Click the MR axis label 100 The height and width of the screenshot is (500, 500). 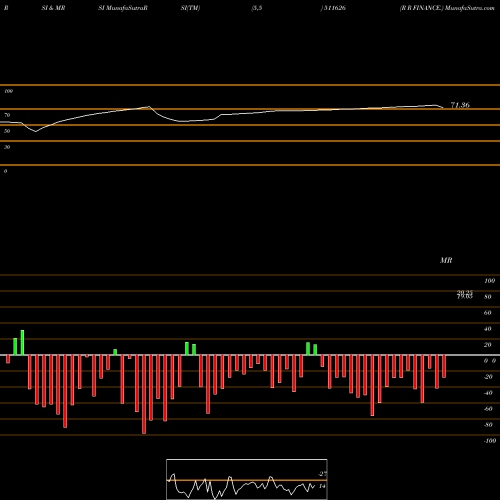pyautogui.click(x=489, y=281)
